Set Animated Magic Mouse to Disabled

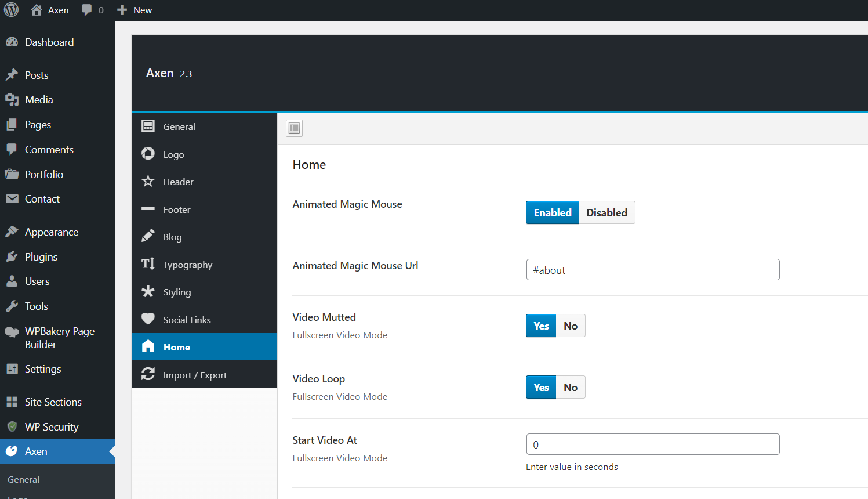[606, 212]
